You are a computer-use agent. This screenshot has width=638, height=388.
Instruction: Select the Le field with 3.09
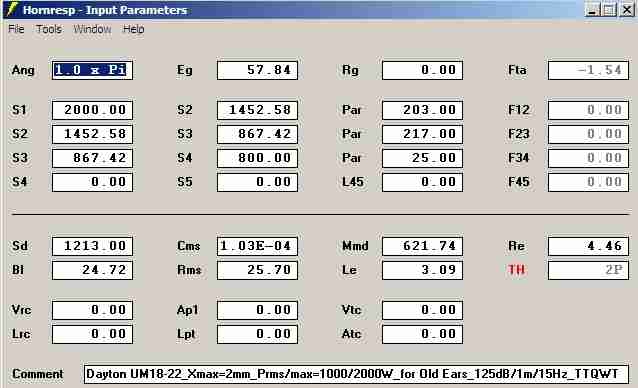click(422, 270)
